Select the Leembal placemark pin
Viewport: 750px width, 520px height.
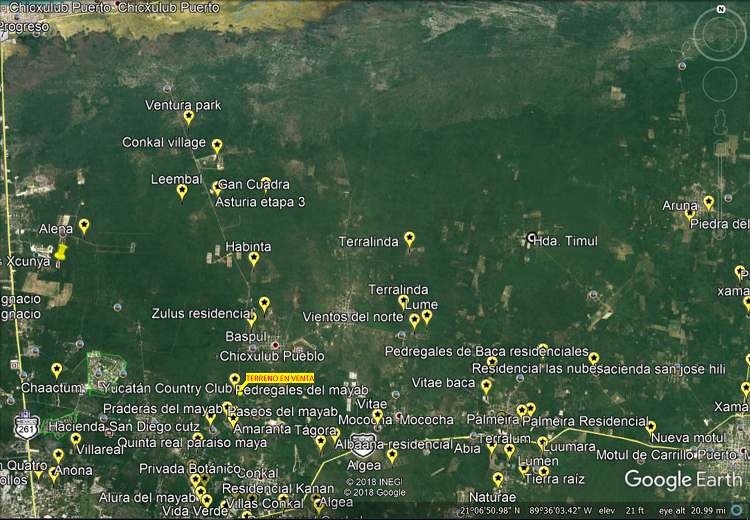(x=182, y=193)
